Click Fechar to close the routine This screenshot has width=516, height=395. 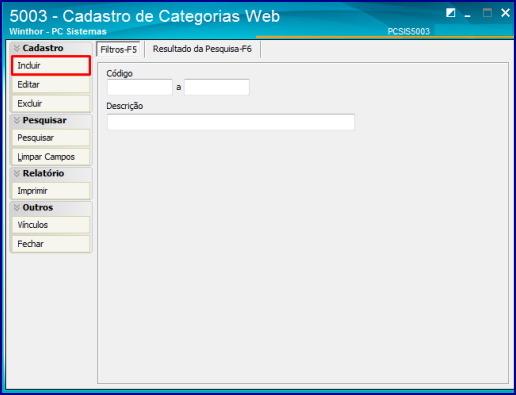(51, 244)
